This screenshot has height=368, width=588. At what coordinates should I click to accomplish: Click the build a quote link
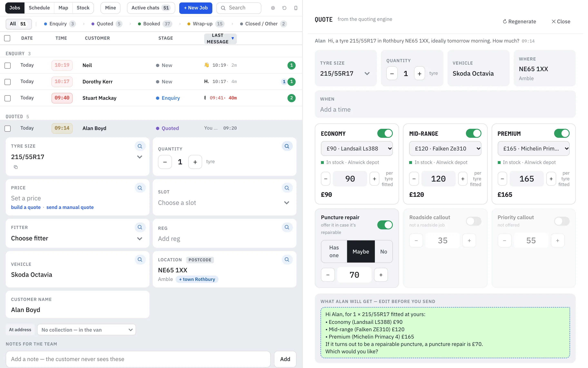point(26,207)
